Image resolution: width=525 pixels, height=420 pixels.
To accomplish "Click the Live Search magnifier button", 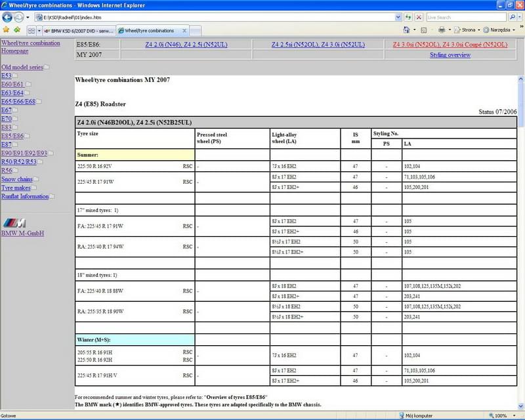I will pos(513,17).
